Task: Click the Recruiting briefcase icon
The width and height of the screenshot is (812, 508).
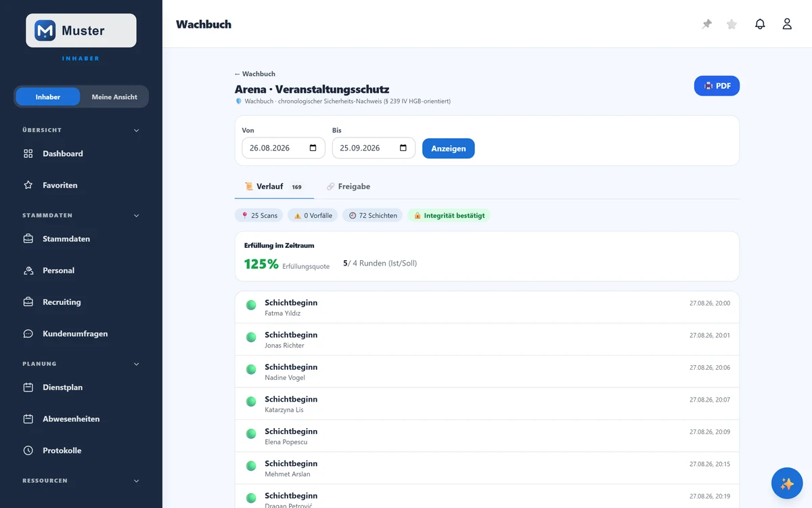Action: click(28, 302)
